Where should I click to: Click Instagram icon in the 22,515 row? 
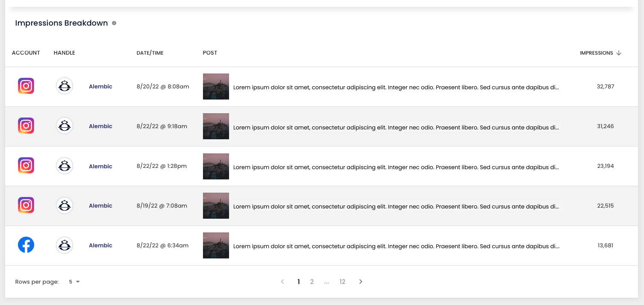point(26,205)
